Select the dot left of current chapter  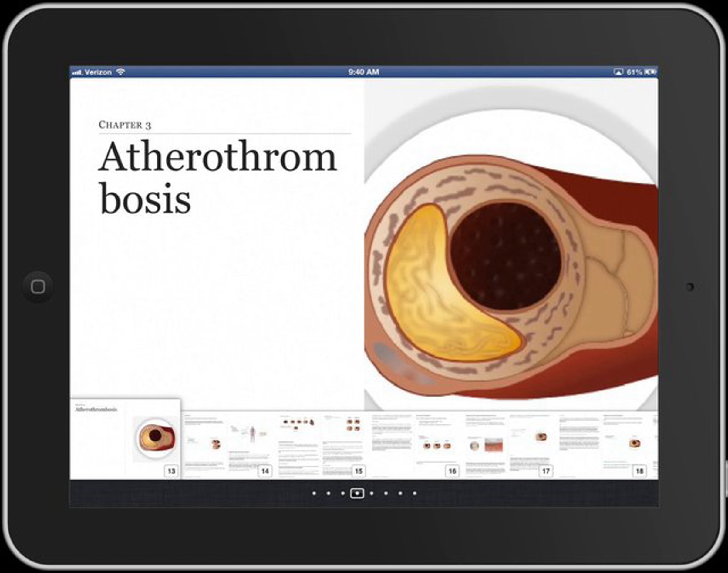tap(343, 494)
